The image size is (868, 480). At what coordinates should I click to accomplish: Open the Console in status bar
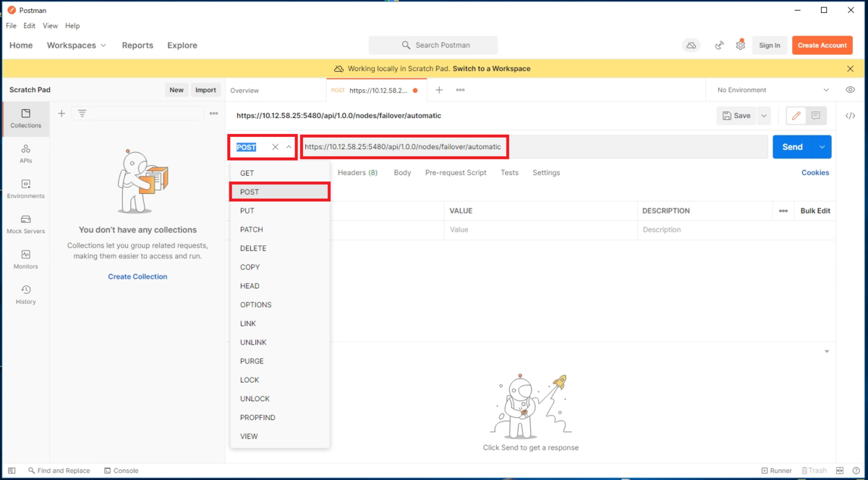coord(121,471)
